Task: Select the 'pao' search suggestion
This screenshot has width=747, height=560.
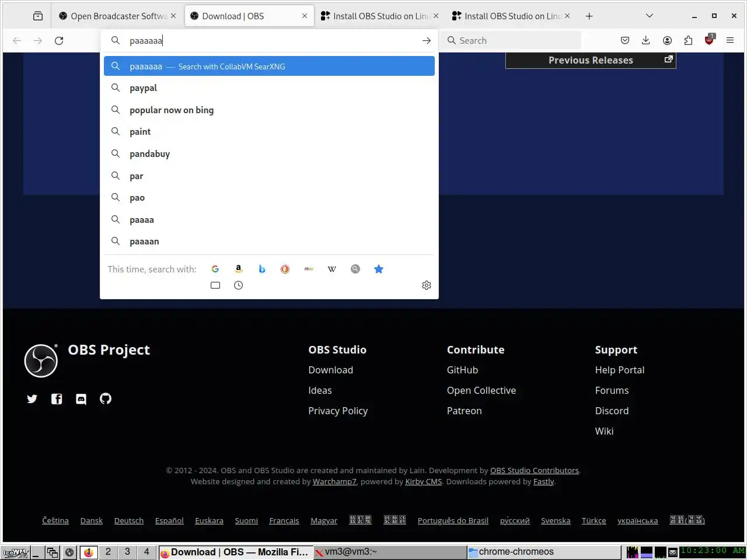Action: click(x=269, y=198)
